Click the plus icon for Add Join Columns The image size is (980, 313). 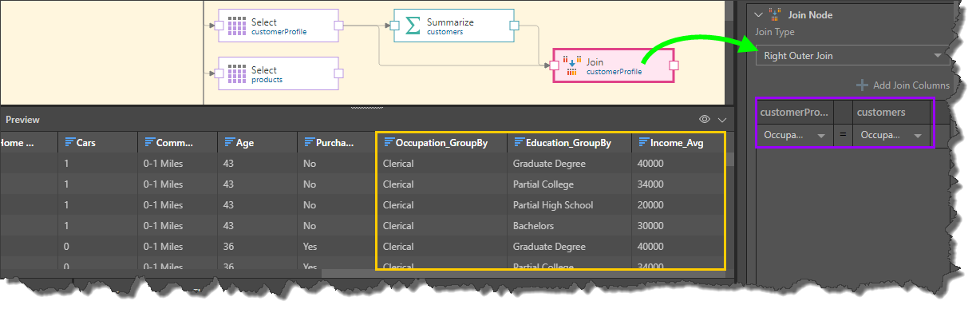862,85
